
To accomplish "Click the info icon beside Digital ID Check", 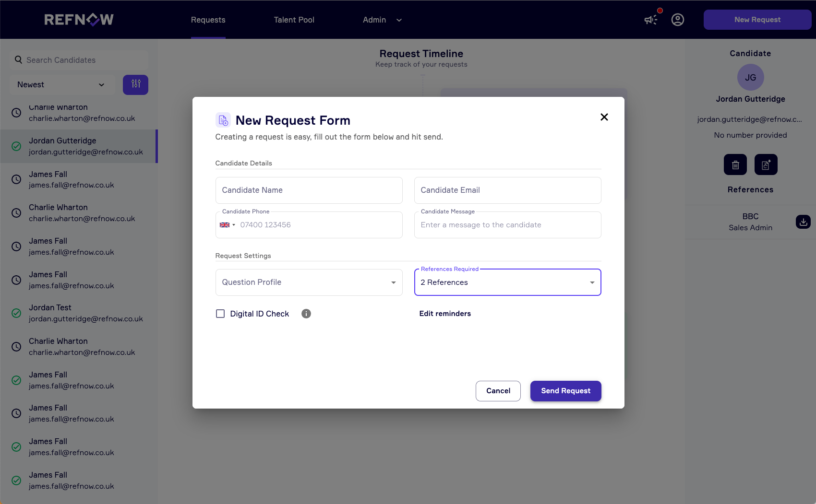I will pyautogui.click(x=306, y=314).
